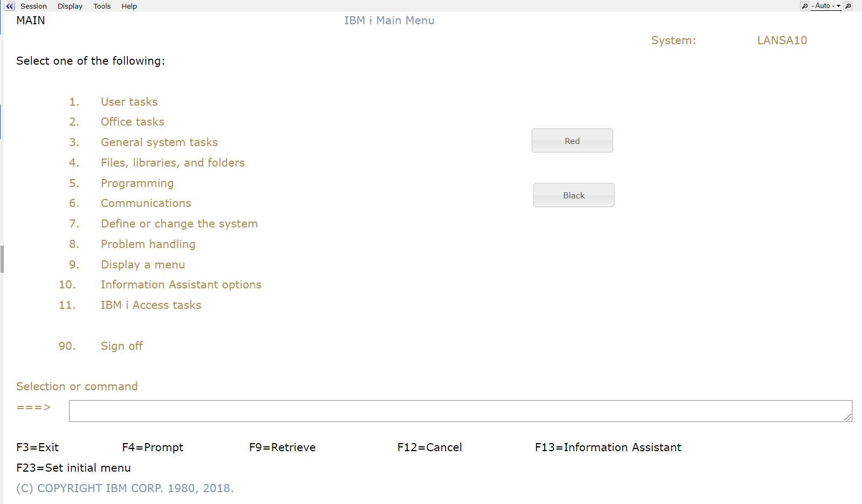Click the F12=Cancel function key

coord(429,447)
